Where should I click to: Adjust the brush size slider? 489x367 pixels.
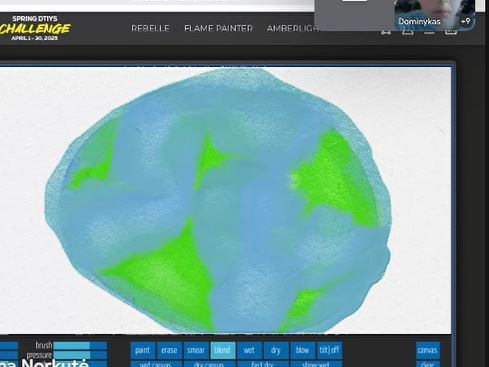coord(80,346)
